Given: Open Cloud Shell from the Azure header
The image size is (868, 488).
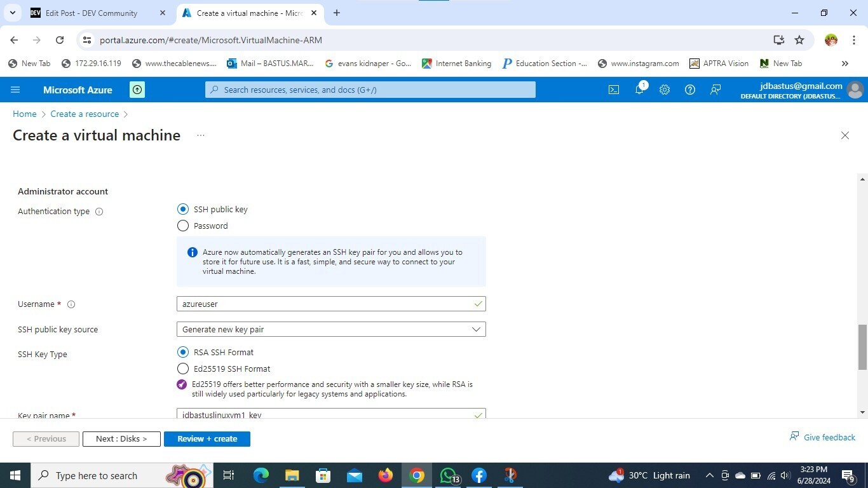Looking at the screenshot, I should [614, 90].
